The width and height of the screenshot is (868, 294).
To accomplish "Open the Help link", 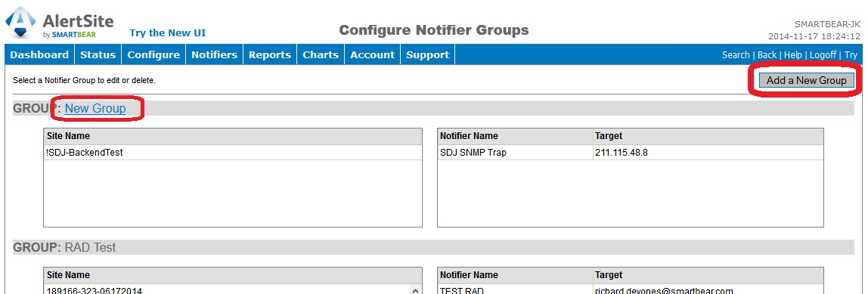I will tap(792, 55).
